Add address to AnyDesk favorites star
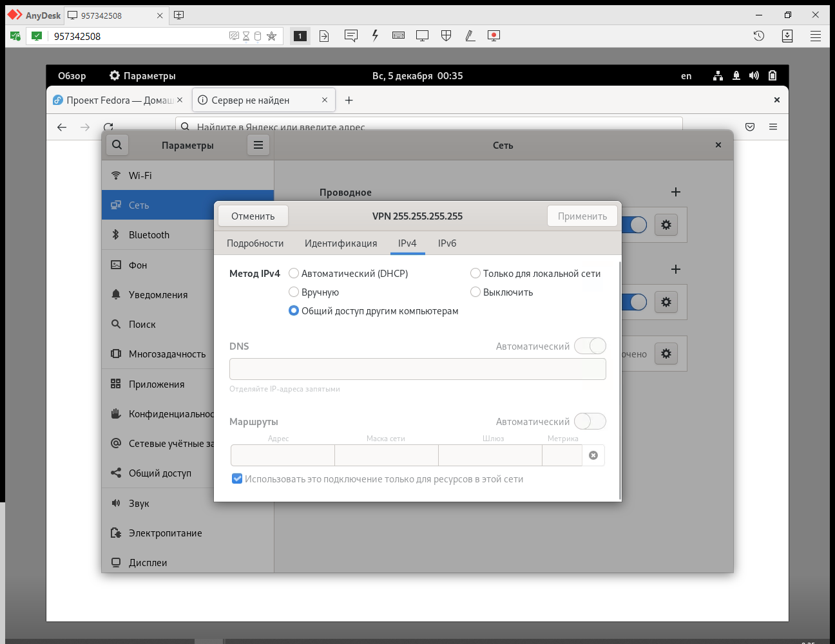The height and width of the screenshot is (644, 835). 272,36
